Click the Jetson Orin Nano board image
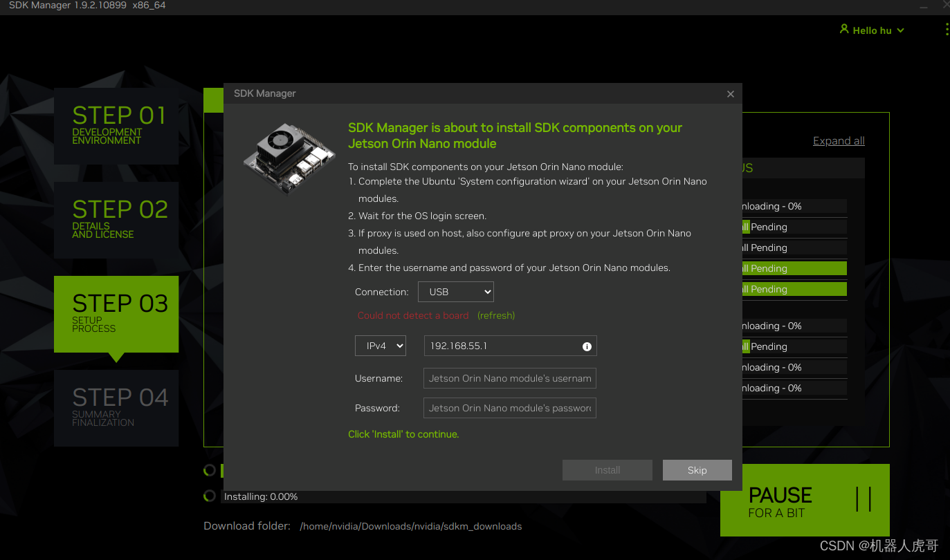950x560 pixels. [289, 158]
